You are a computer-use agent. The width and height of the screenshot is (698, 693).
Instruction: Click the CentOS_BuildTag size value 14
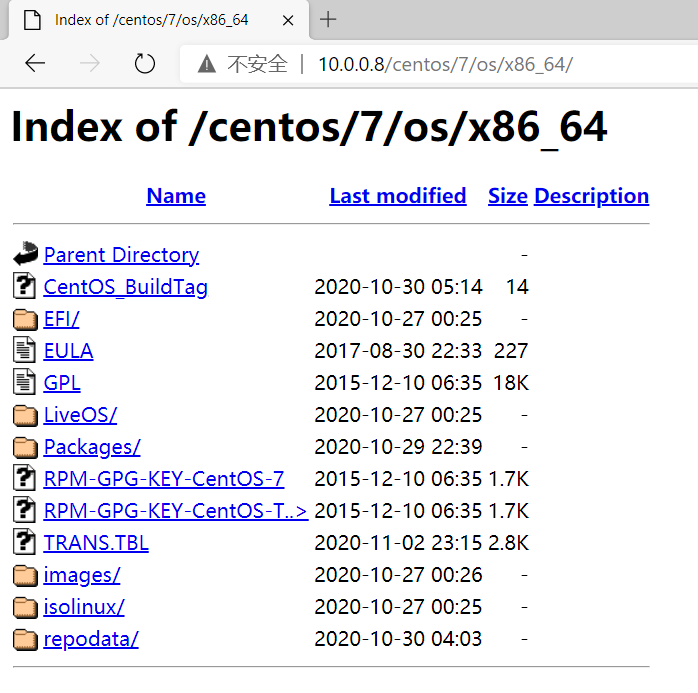517,287
